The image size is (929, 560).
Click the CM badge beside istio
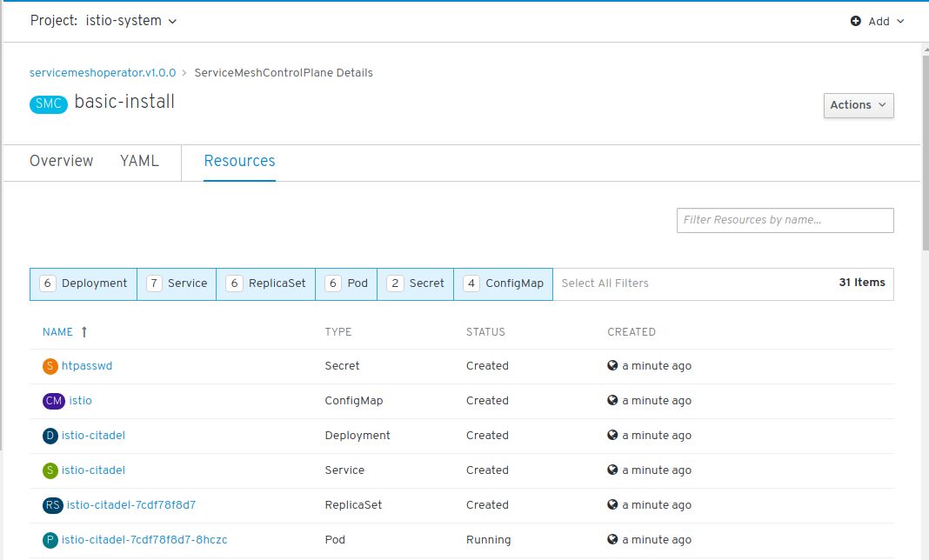point(54,401)
